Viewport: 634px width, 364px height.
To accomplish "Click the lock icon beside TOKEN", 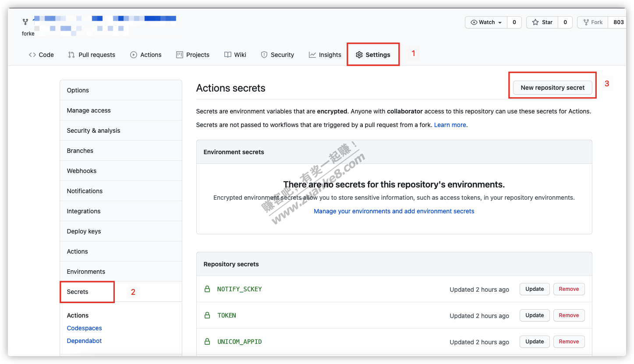I will [x=206, y=315].
